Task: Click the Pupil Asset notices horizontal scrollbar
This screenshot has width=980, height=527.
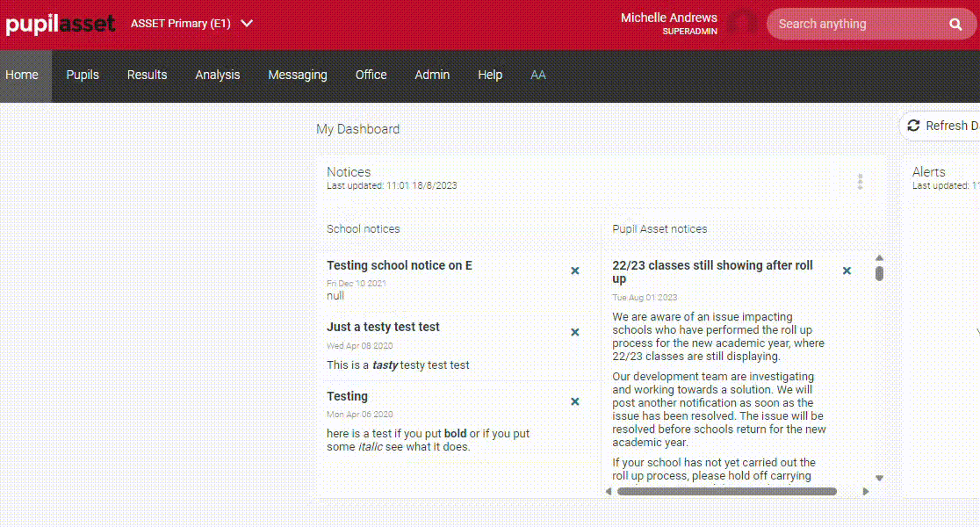Action: (x=727, y=492)
